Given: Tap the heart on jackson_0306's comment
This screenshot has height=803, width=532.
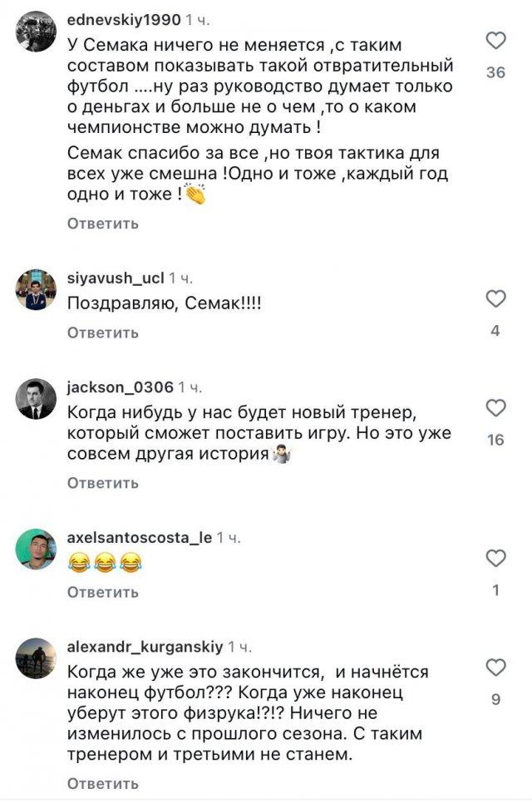Looking at the screenshot, I should coord(495,407).
